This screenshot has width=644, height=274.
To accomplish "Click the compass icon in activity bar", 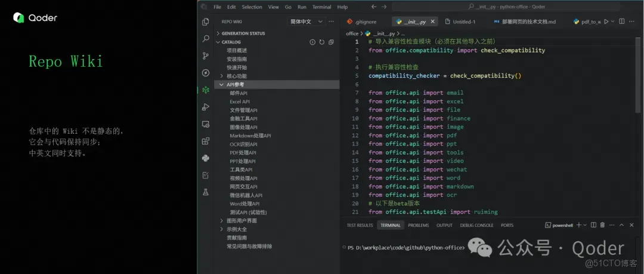I will (x=206, y=73).
